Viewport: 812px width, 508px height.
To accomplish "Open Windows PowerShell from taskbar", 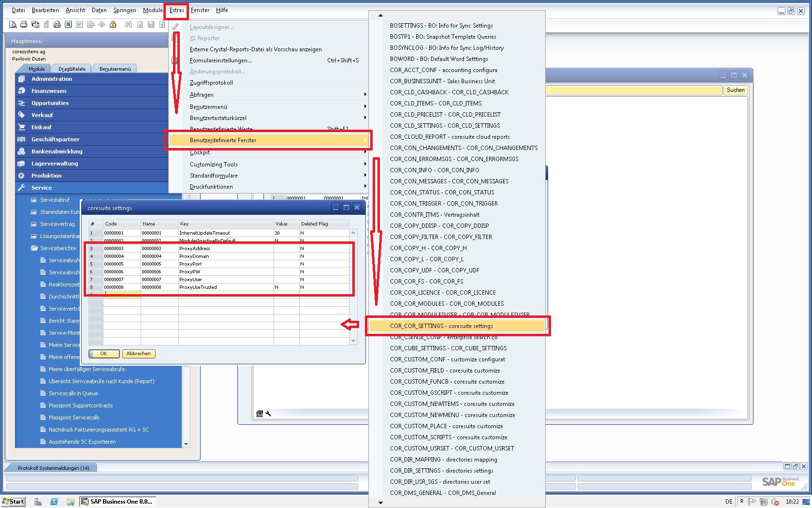I will point(54,502).
